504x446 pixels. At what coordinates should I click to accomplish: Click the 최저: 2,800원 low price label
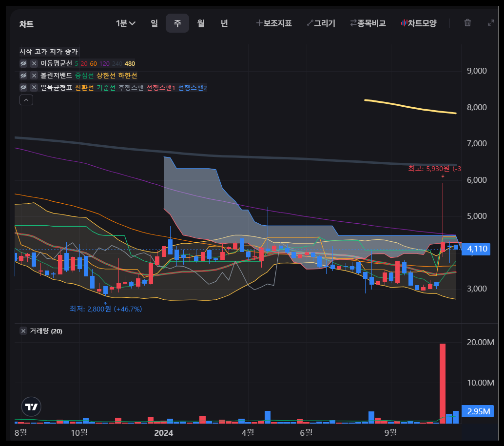(x=105, y=309)
